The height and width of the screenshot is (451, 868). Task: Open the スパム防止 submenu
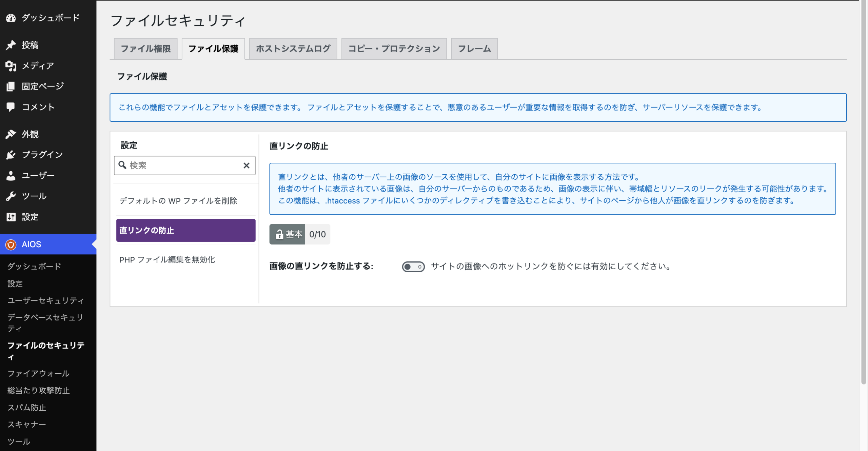(x=27, y=408)
